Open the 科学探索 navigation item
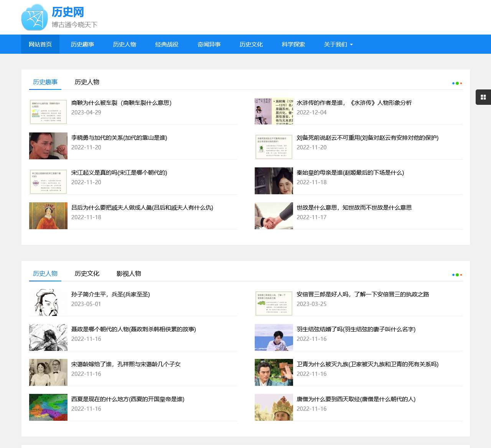 293,44
